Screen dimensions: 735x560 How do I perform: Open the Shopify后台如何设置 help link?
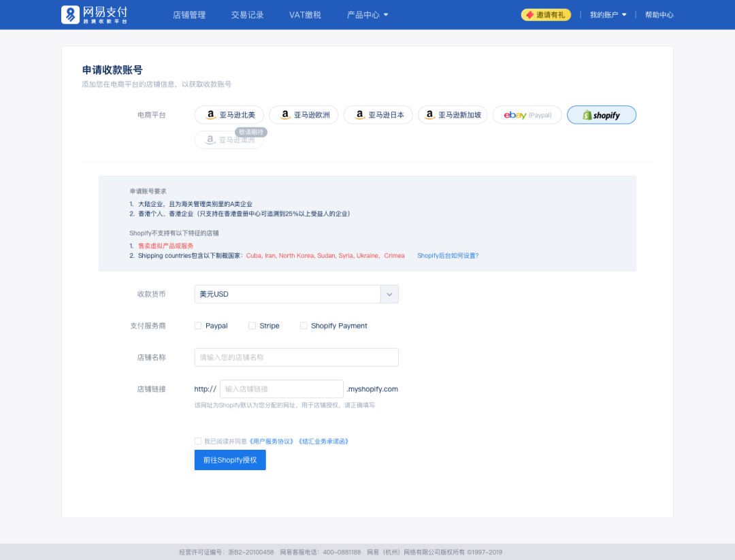(x=448, y=255)
